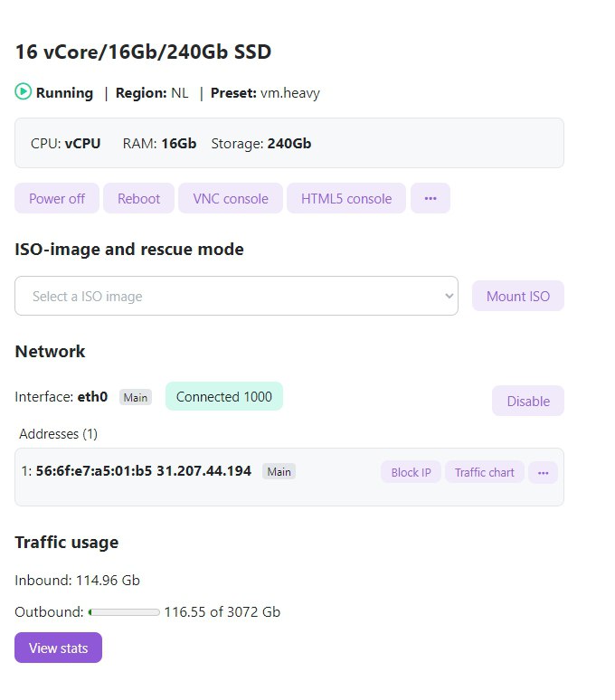Click the Addresses (1) label

coord(58,434)
